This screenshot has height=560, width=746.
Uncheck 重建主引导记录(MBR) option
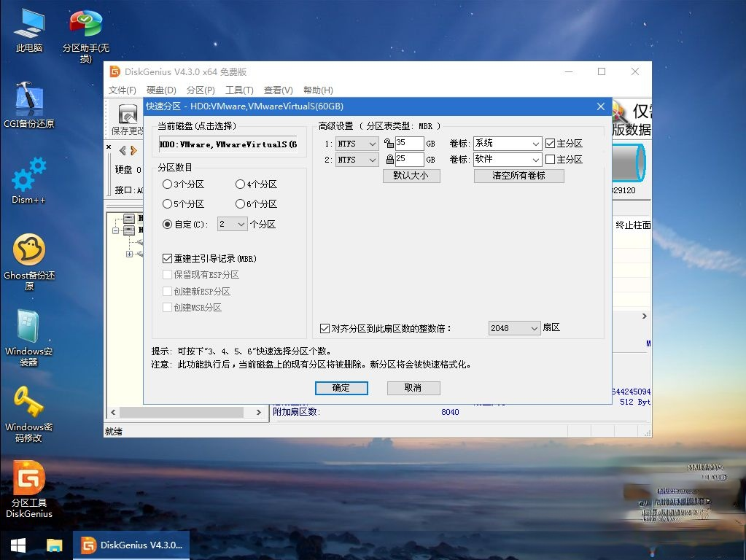coord(168,257)
